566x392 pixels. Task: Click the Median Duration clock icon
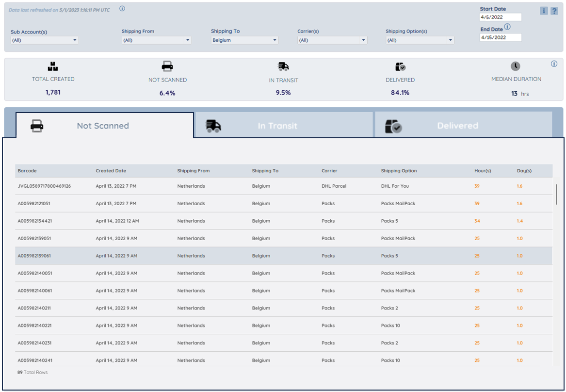(516, 66)
